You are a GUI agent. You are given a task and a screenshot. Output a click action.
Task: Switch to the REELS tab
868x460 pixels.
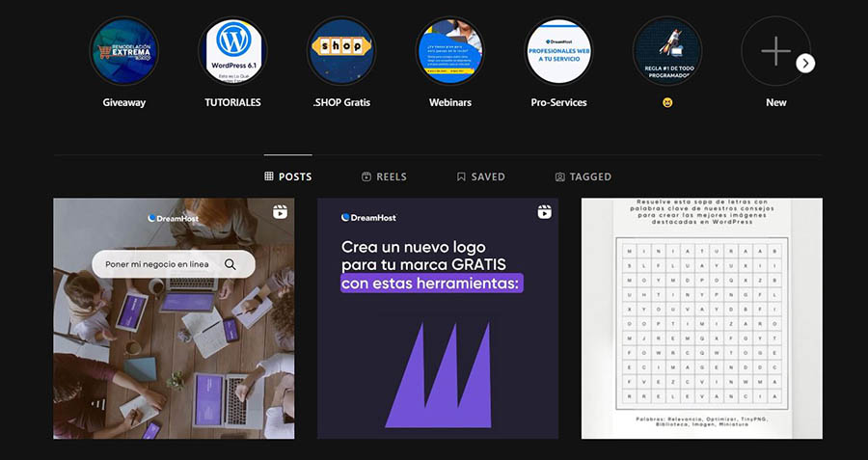click(384, 176)
